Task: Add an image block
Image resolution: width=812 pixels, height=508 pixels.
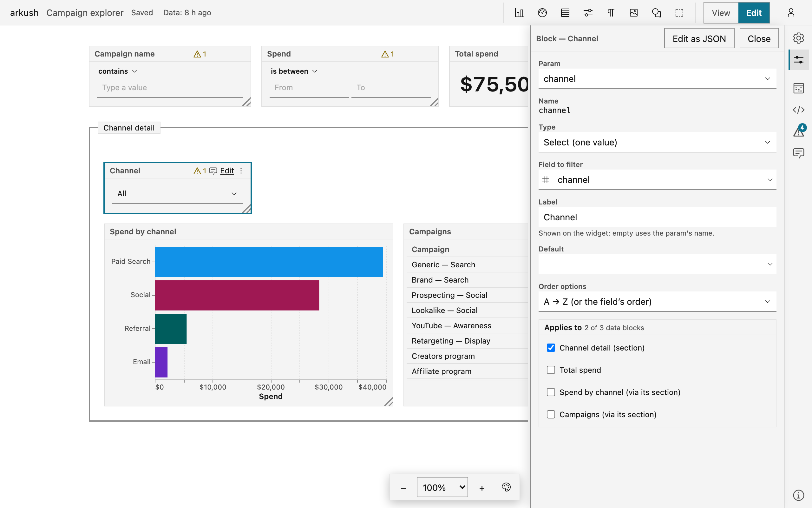Action: coord(633,13)
